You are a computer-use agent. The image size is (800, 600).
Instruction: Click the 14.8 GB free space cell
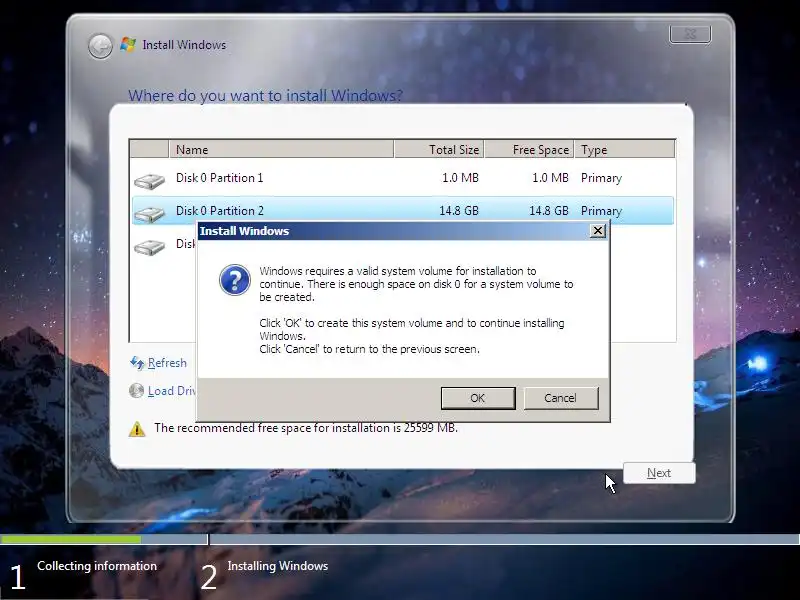(548, 211)
